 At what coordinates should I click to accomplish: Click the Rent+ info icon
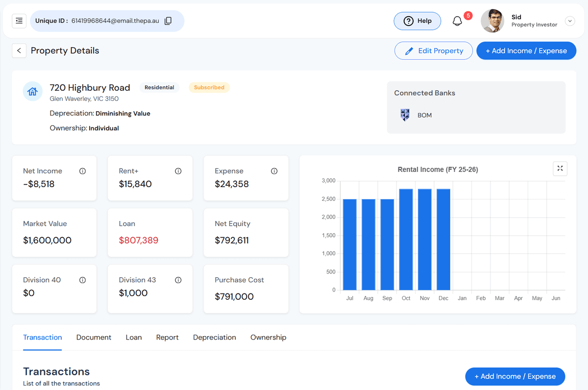pyautogui.click(x=178, y=171)
